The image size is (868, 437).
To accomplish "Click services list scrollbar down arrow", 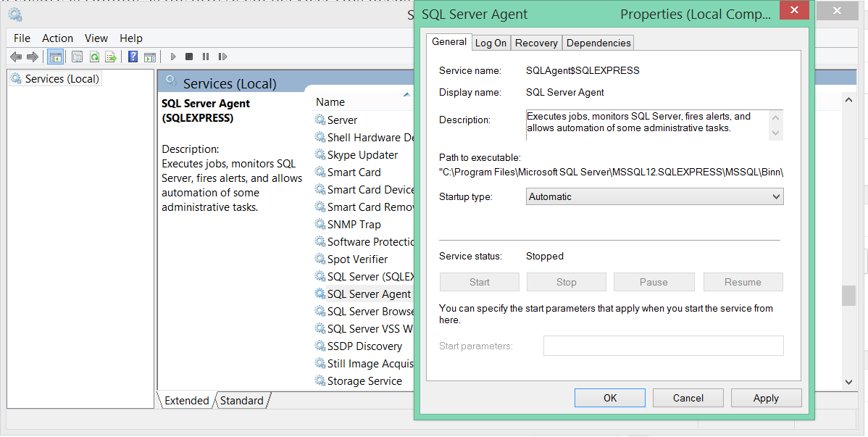I will tap(848, 382).
